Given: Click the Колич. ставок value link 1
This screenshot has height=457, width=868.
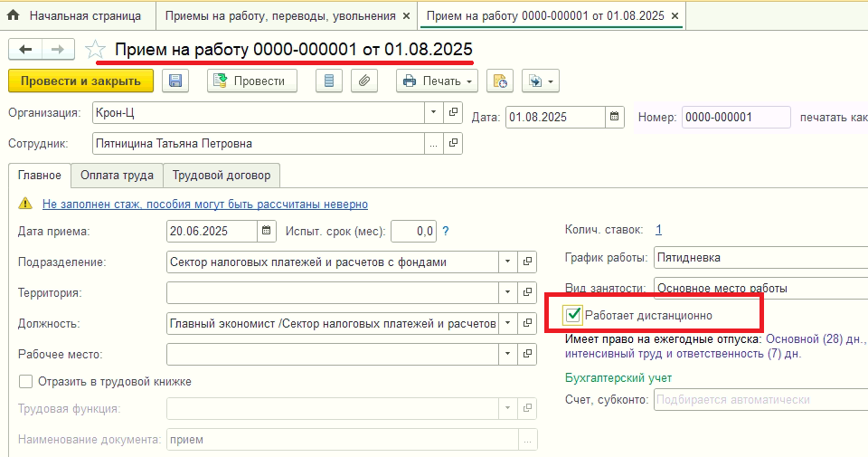Looking at the screenshot, I should click(x=658, y=229).
